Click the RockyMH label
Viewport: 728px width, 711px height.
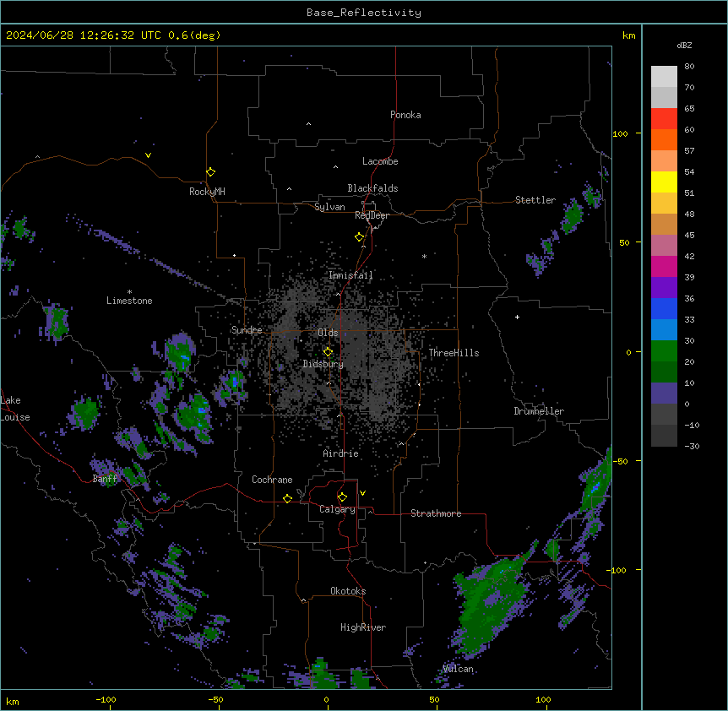207,191
